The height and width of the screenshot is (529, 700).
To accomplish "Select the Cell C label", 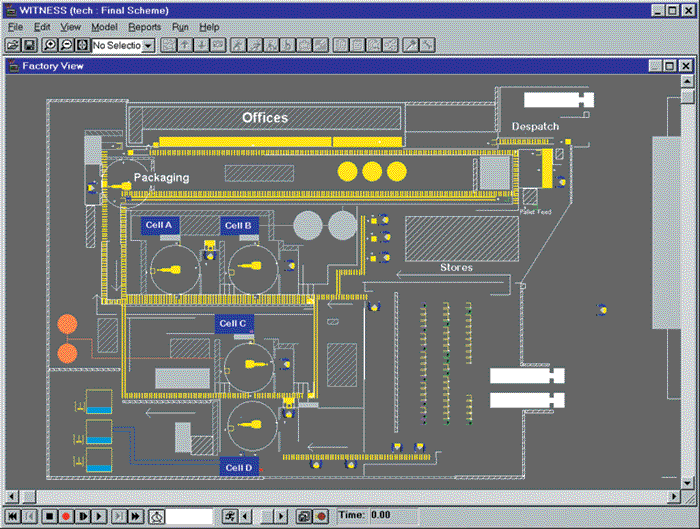I will coord(234,323).
